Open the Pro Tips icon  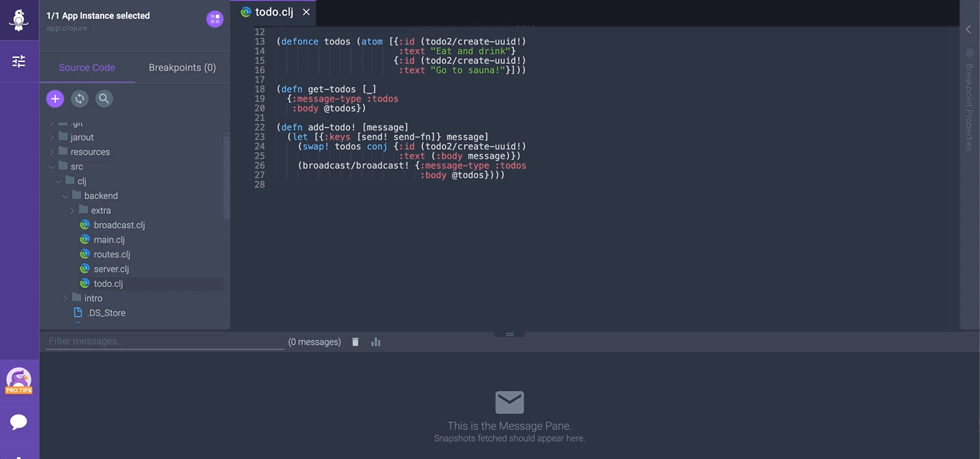pos(18,381)
